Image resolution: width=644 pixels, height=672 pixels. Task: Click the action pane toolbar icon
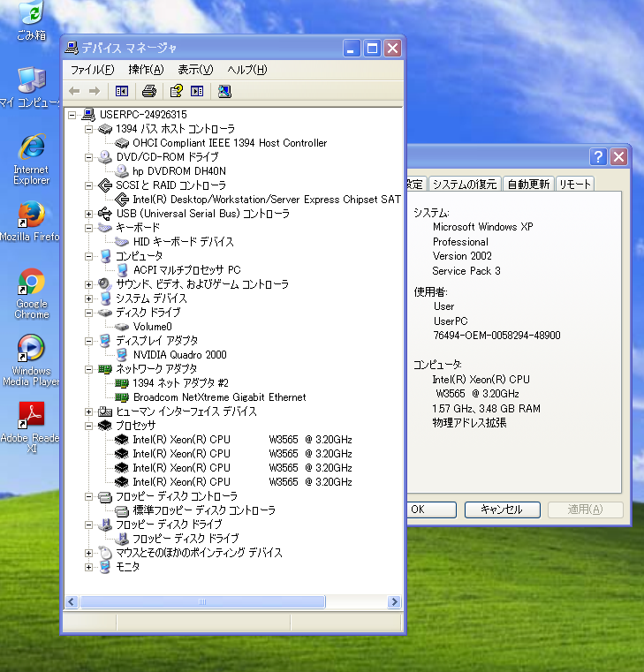tap(197, 91)
